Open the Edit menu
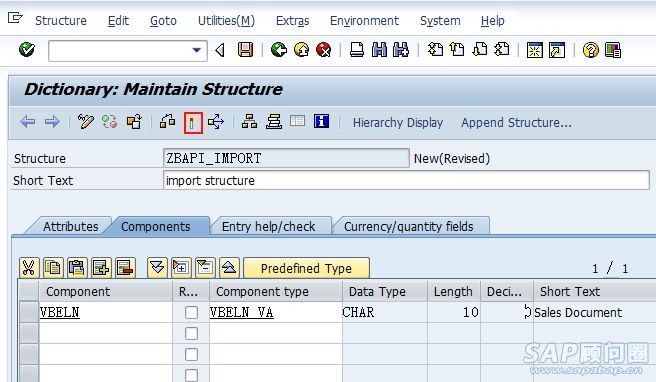 tap(118, 21)
